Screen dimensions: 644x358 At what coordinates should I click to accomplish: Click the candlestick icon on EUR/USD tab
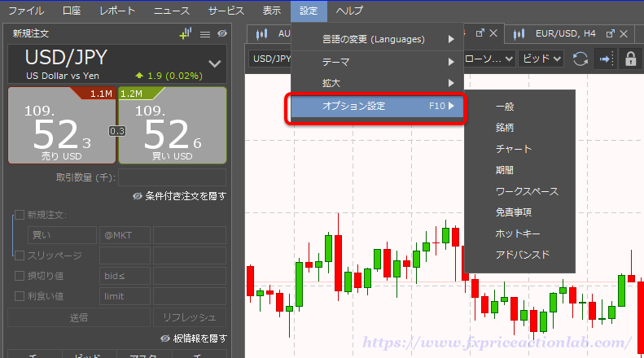pyautogui.click(x=521, y=34)
